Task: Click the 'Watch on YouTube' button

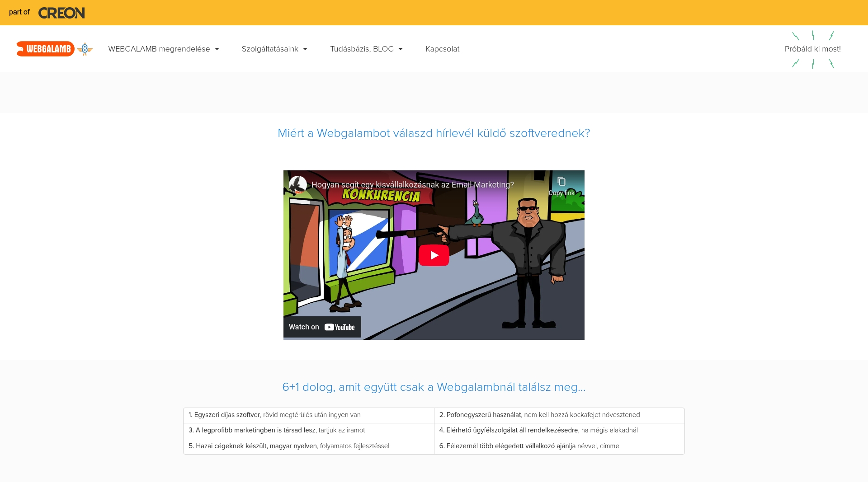Action: [322, 327]
